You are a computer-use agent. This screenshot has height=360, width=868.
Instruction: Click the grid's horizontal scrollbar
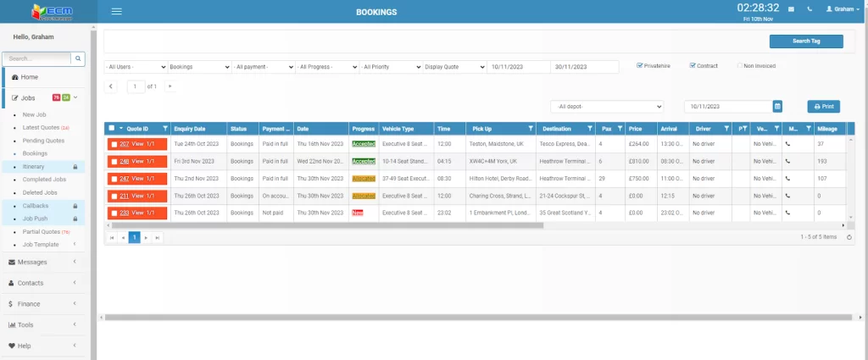click(322, 225)
